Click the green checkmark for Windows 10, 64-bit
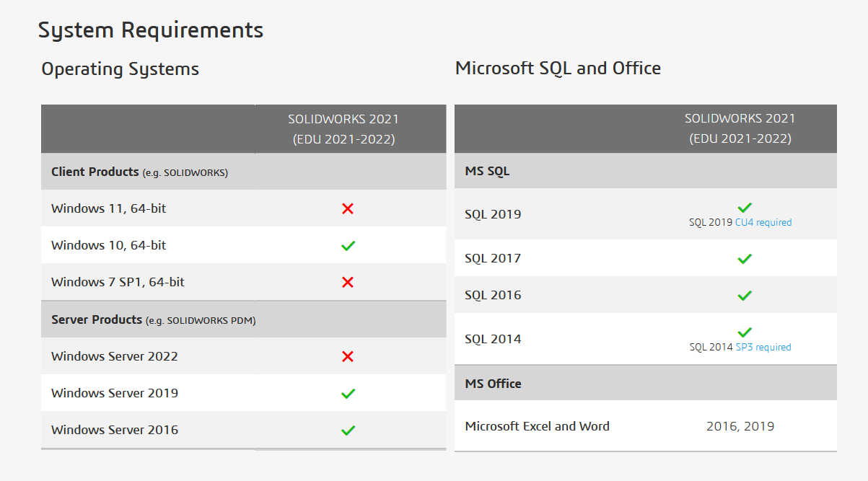Image resolution: width=868 pixels, height=481 pixels. coord(348,245)
